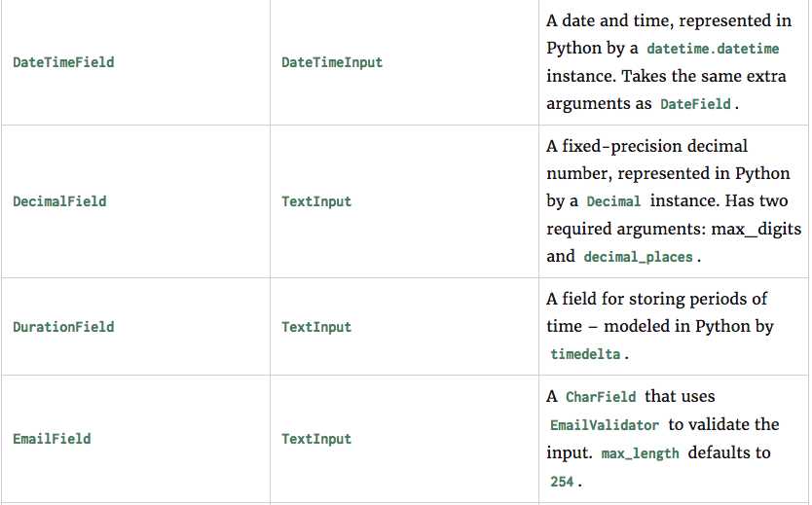Open the datetime.datetime reference link
The height and width of the screenshot is (505, 812).
tap(713, 49)
